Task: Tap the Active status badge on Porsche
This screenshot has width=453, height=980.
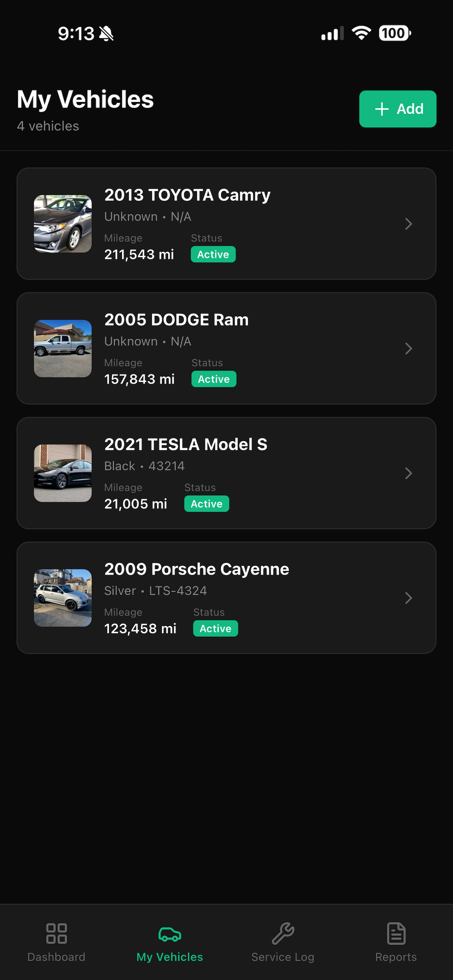Action: tap(216, 629)
